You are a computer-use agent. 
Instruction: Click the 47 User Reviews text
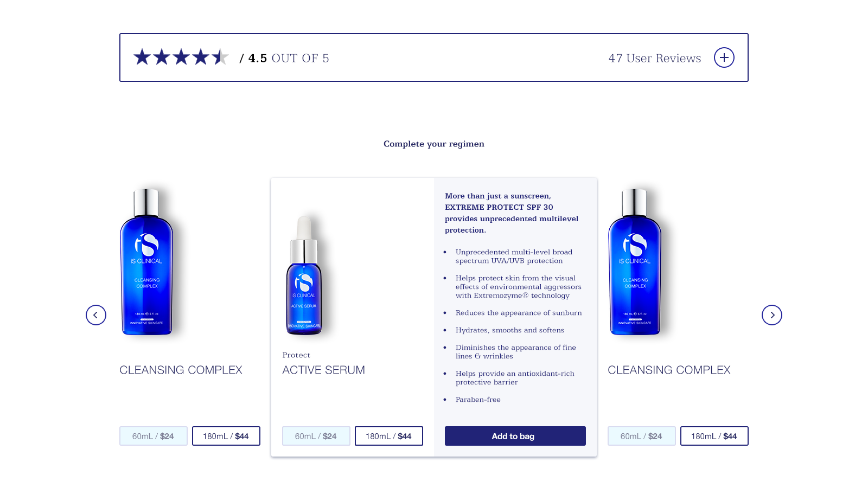[655, 58]
